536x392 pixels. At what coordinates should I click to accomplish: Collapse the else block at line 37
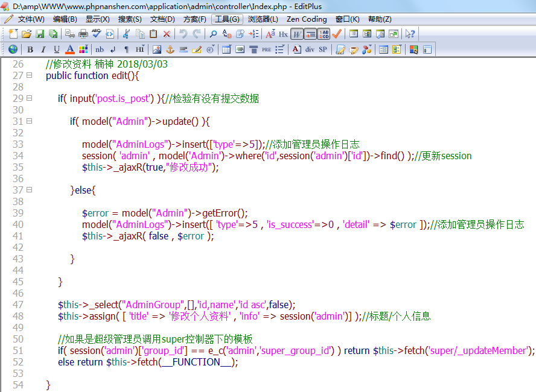[30, 189]
